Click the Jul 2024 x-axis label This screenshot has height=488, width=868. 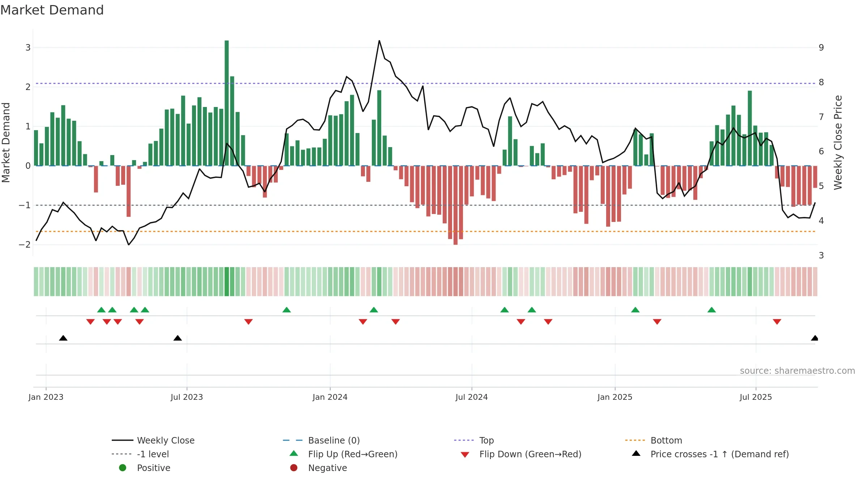click(472, 397)
